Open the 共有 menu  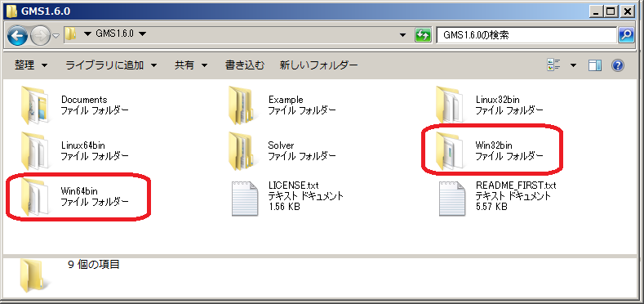191,65
